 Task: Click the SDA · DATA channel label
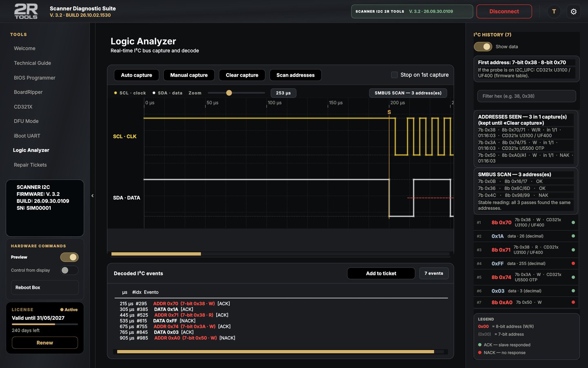[x=127, y=198]
